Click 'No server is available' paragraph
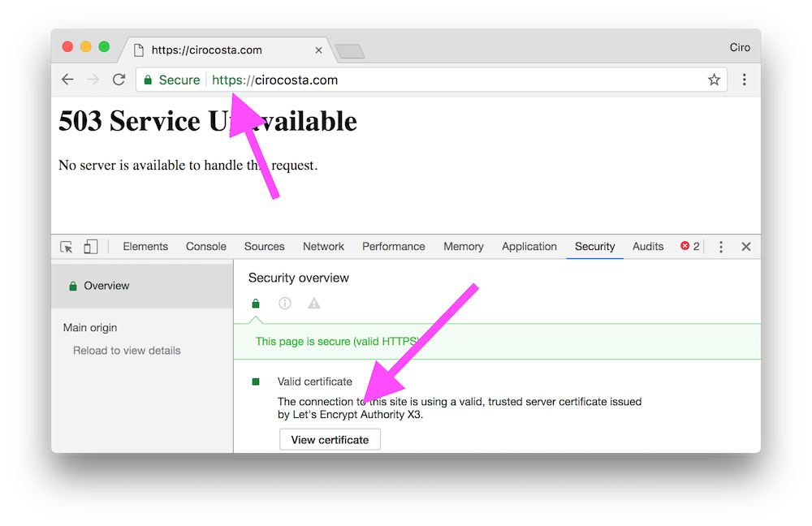The width and height of the screenshot is (812, 526). [x=188, y=165]
